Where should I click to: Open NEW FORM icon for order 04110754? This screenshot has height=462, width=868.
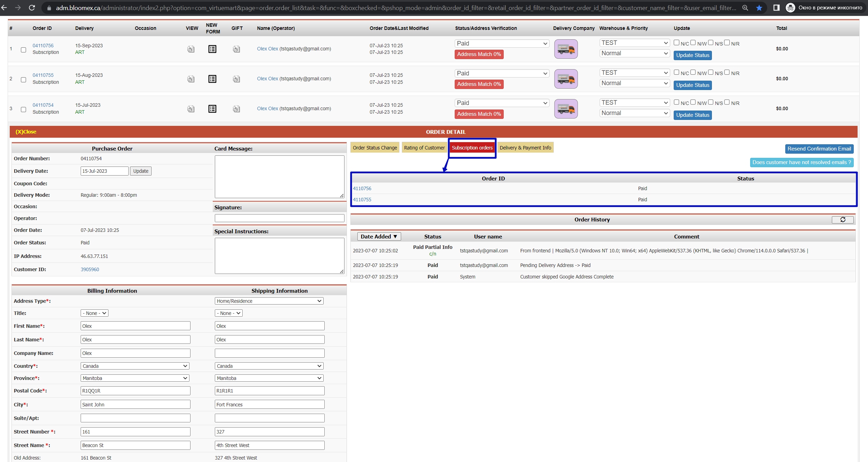(x=212, y=109)
